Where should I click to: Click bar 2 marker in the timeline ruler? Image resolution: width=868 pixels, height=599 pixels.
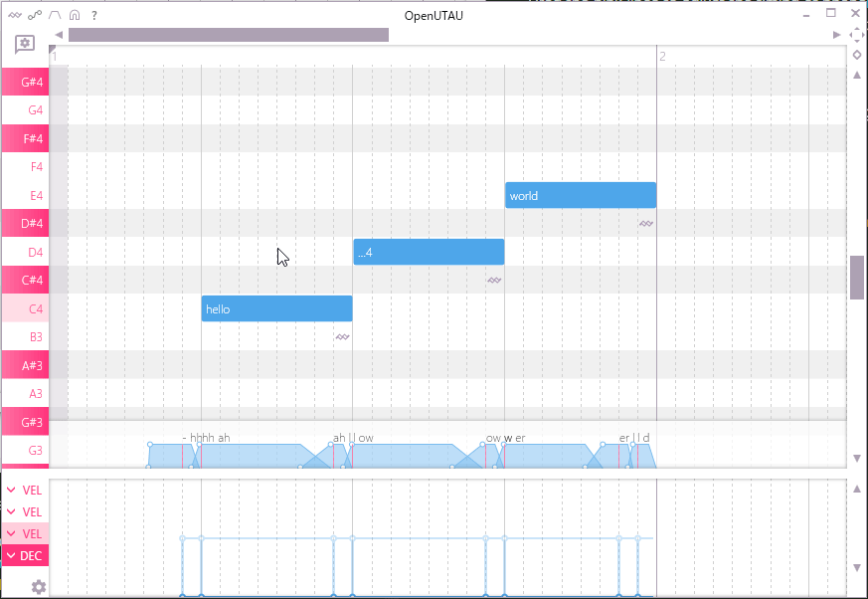point(662,56)
